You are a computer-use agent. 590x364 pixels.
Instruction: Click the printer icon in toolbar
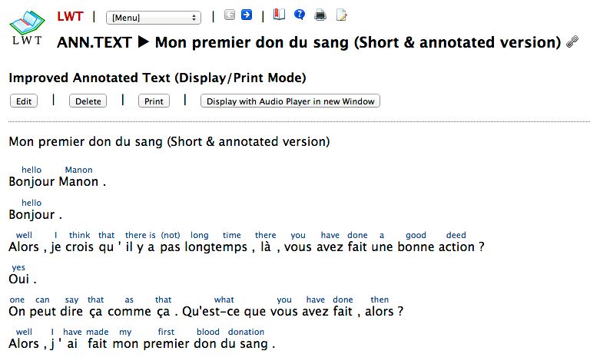click(x=320, y=15)
